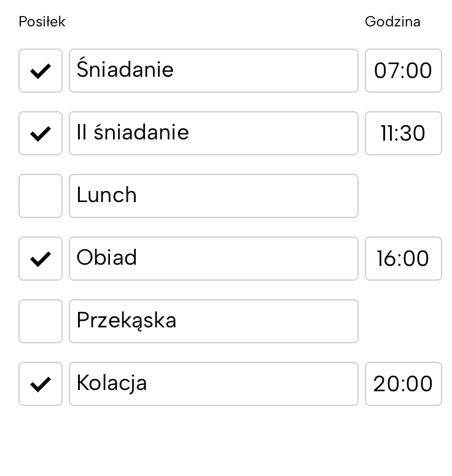The height and width of the screenshot is (476, 452).
Task: Click the checkmark icon next to Obiad
Action: point(41,259)
